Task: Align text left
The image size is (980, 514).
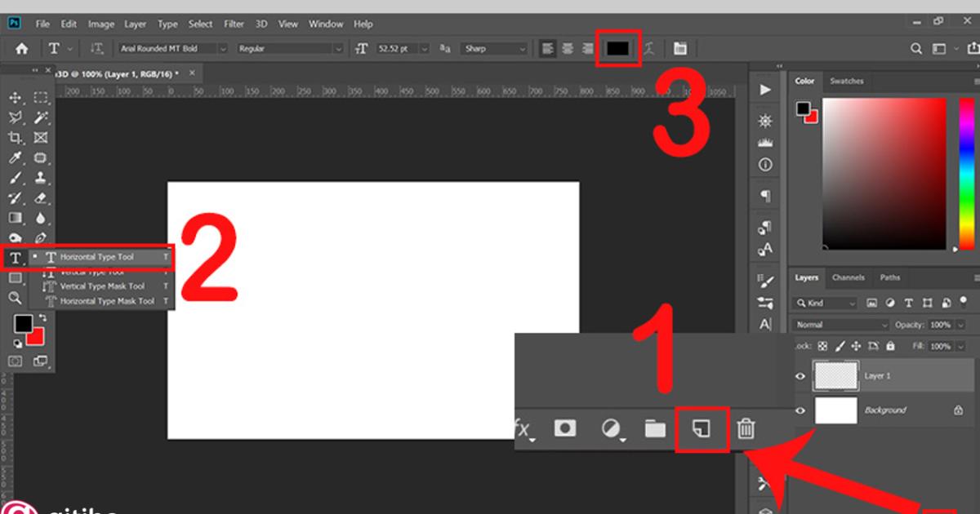Action: [x=549, y=49]
